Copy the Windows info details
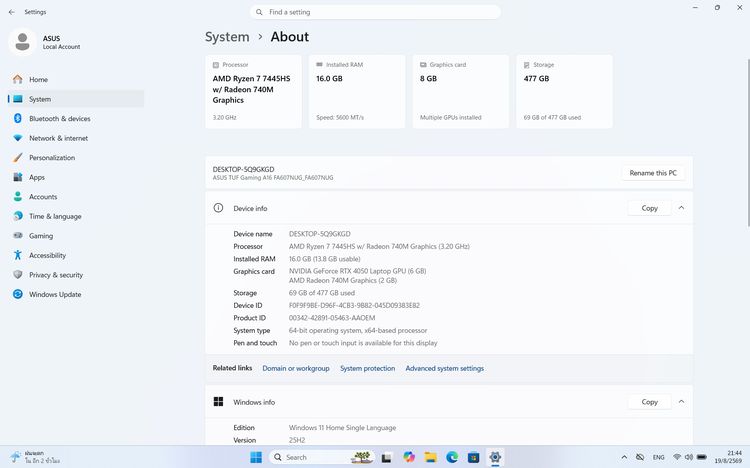Screen dimensions: 750x468 649,402
